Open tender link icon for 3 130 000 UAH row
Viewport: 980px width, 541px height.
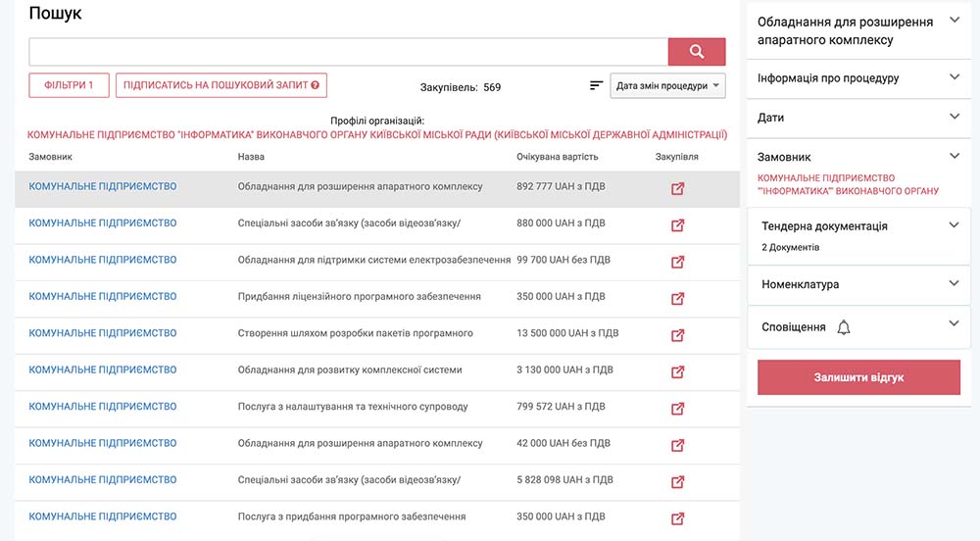click(677, 371)
